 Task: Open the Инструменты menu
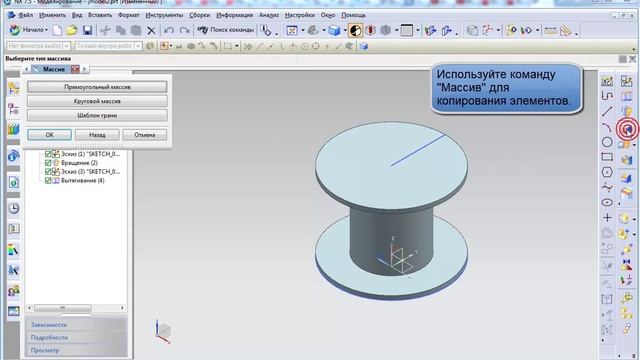click(164, 15)
